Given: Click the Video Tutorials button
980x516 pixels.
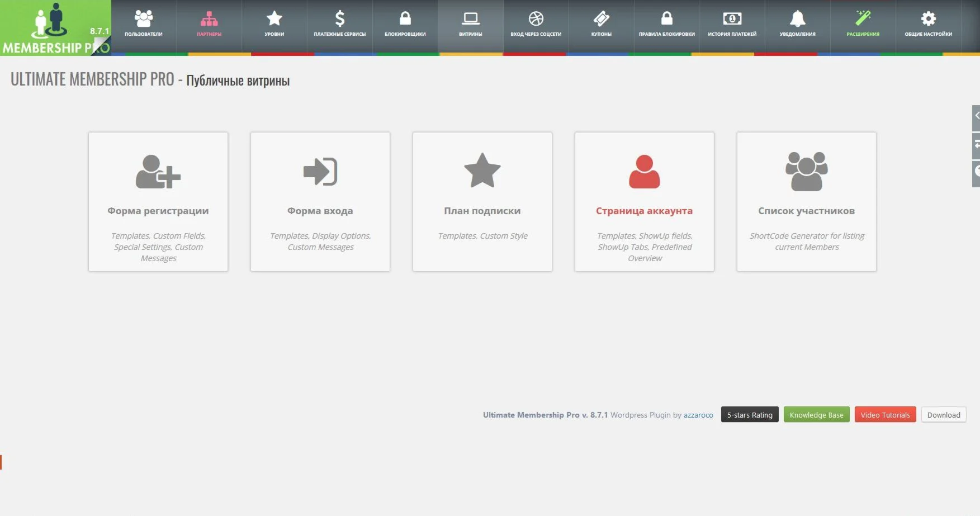Looking at the screenshot, I should (x=886, y=415).
